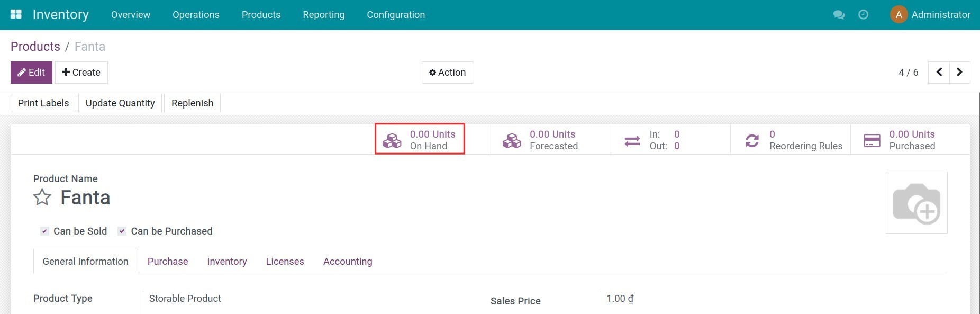The image size is (980, 314).
Task: Click the Replenish button
Action: [x=192, y=103]
